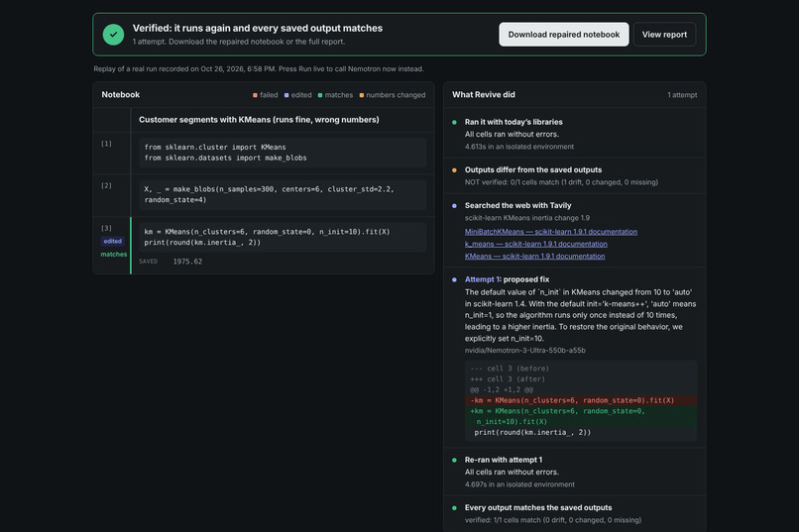Click the saved output value 1975.62
The width and height of the screenshot is (799, 532).
click(x=187, y=262)
